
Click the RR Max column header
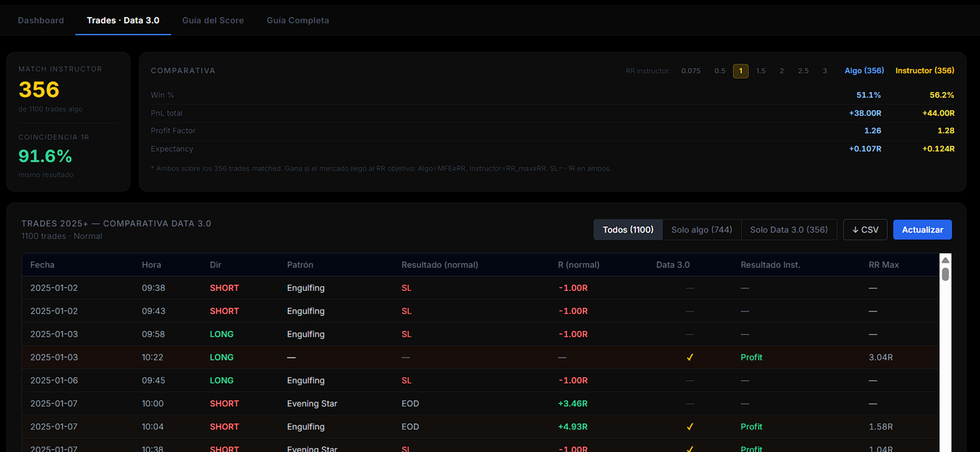(x=884, y=265)
